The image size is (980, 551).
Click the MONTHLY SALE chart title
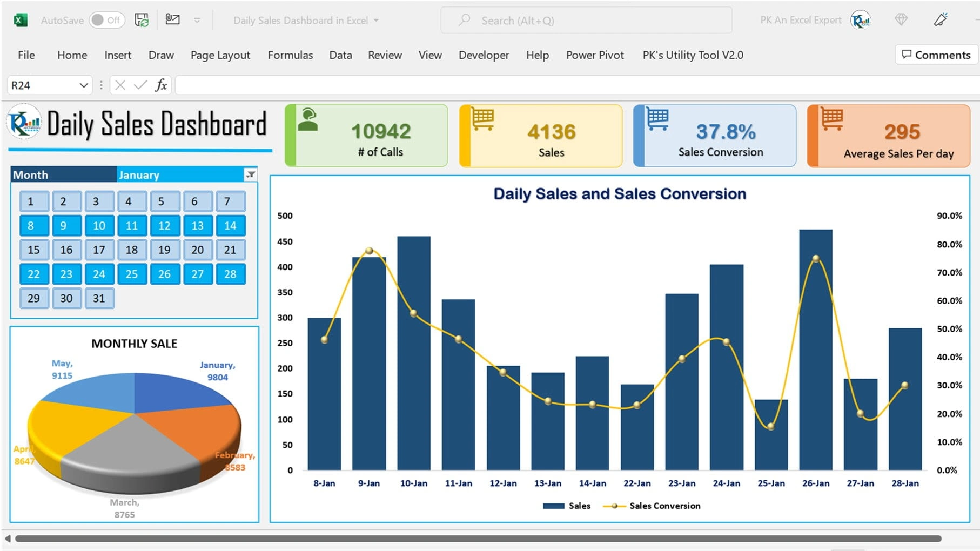coord(134,344)
